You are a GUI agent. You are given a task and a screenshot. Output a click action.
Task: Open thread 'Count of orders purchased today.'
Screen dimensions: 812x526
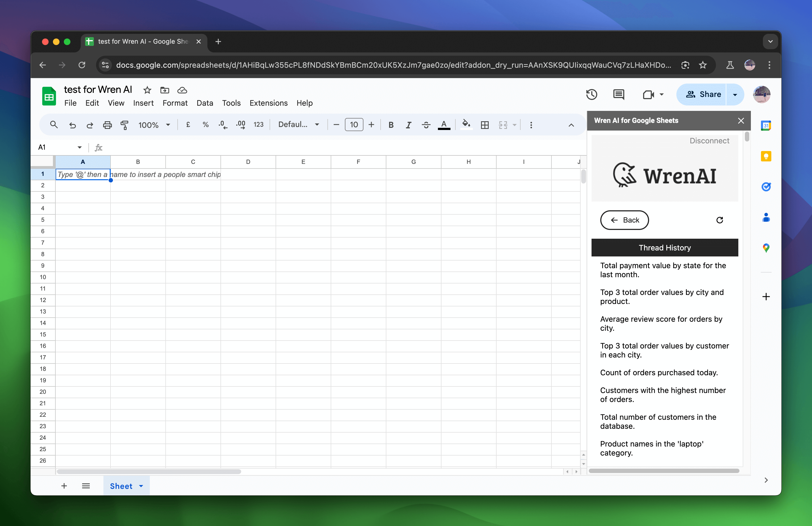tap(659, 373)
